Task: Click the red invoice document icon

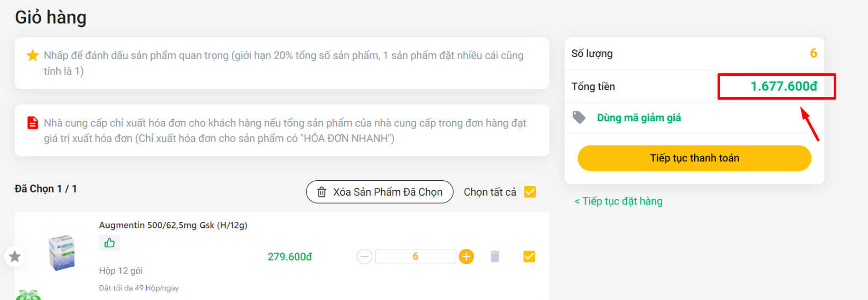Action: 33,123
